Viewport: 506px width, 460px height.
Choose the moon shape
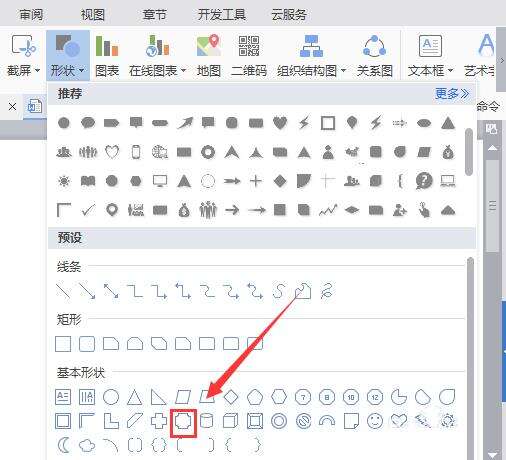(x=63, y=445)
